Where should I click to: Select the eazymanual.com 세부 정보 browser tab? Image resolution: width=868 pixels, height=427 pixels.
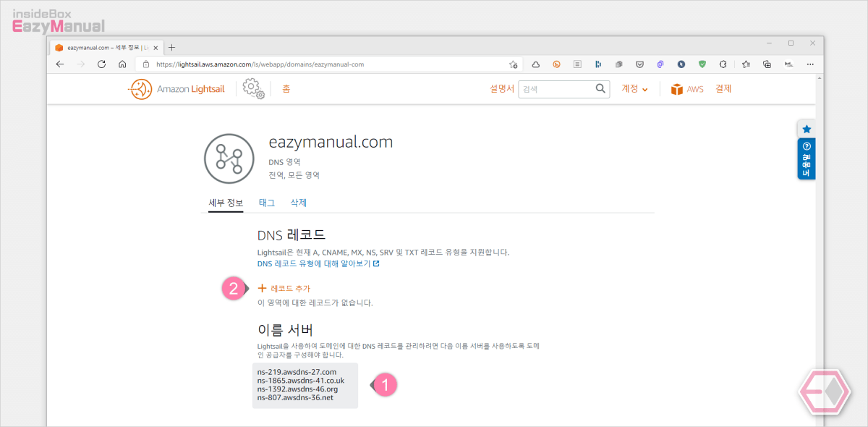107,47
